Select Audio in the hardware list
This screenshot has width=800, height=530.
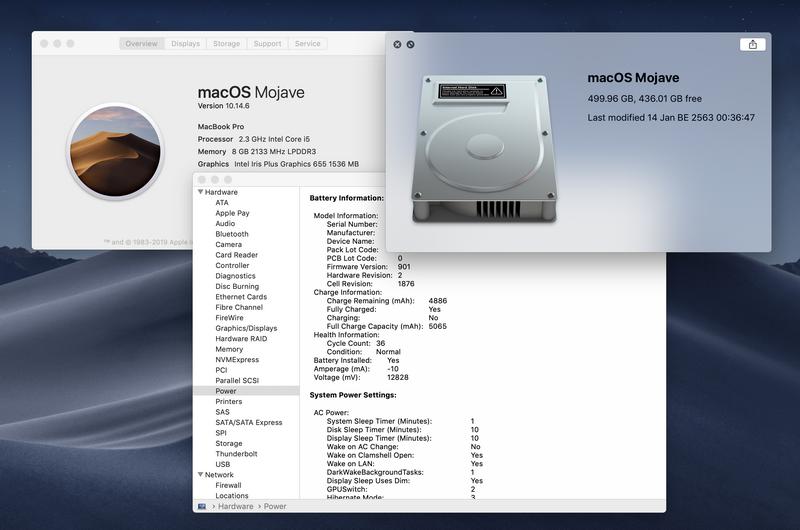pyautogui.click(x=225, y=223)
